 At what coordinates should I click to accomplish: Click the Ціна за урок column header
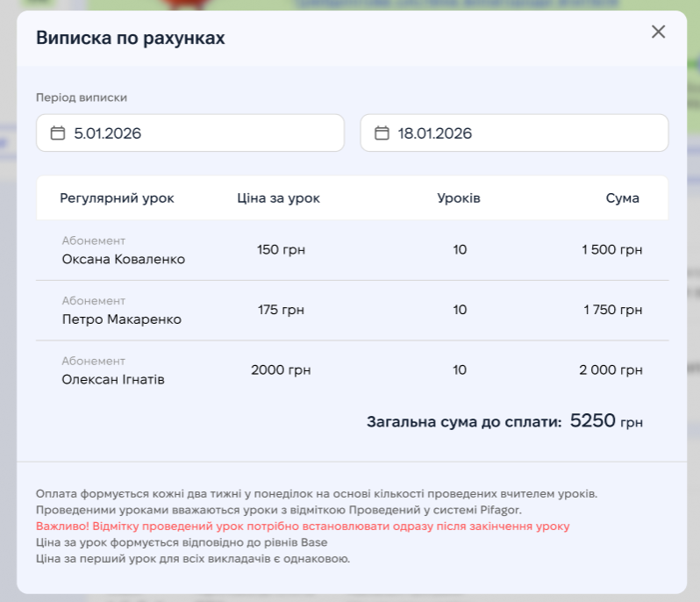pyautogui.click(x=278, y=198)
